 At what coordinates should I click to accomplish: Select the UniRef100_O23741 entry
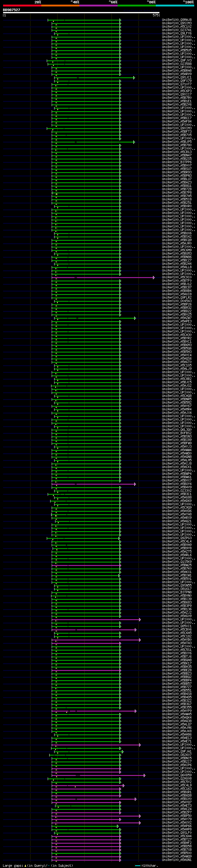click(x=177, y=30)
